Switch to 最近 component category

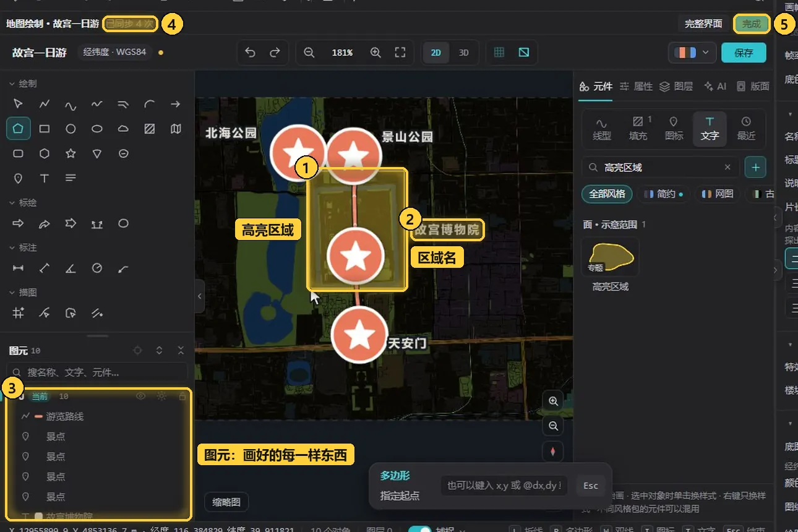coord(746,129)
